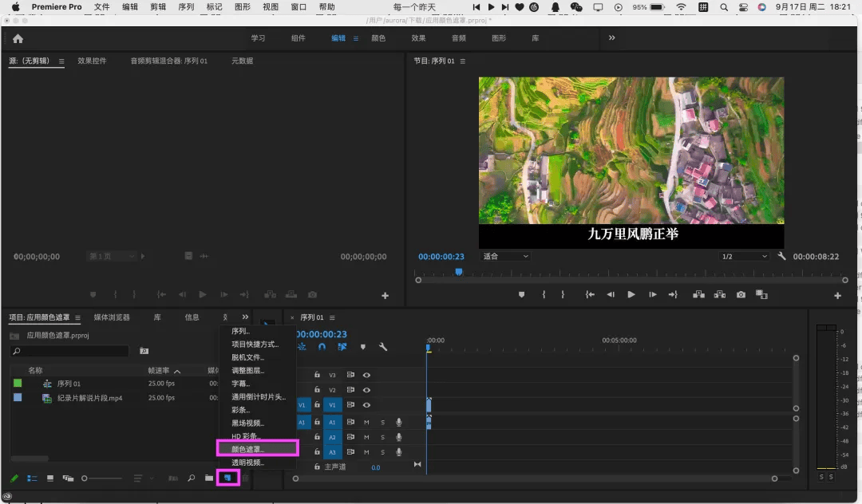Open the Program monitor button editor plus
Viewport: 862px width, 504px height.
tap(837, 295)
